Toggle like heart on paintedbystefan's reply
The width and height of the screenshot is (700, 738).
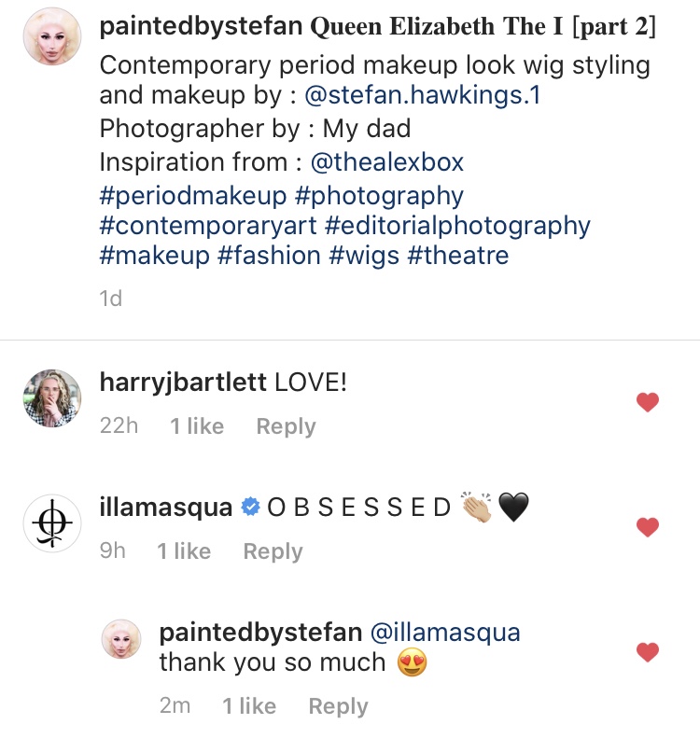(x=647, y=652)
